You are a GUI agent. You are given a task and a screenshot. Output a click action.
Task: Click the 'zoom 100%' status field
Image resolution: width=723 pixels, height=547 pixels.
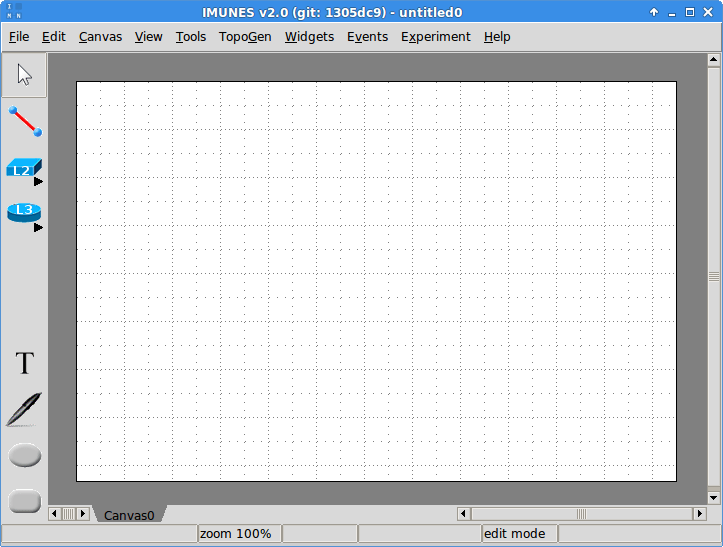click(239, 534)
